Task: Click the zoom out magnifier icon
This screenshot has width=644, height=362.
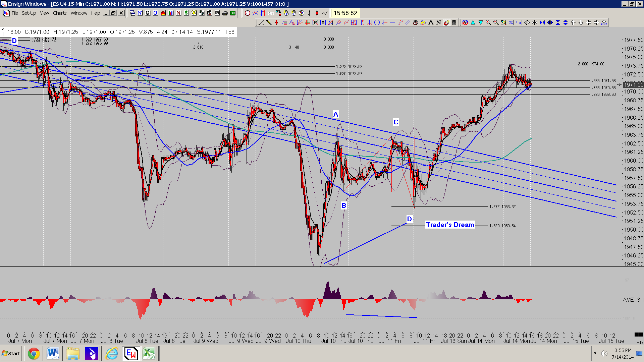Action: pyautogui.click(x=496, y=22)
